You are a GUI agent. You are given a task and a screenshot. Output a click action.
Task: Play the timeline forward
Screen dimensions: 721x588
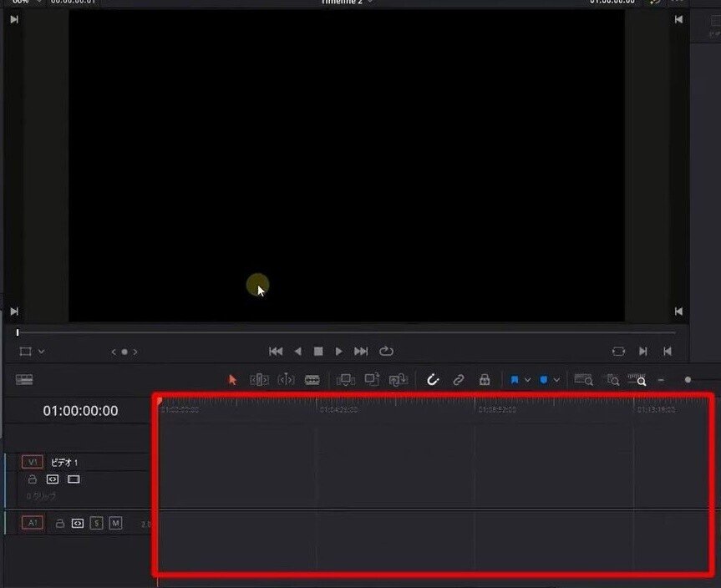click(x=339, y=352)
